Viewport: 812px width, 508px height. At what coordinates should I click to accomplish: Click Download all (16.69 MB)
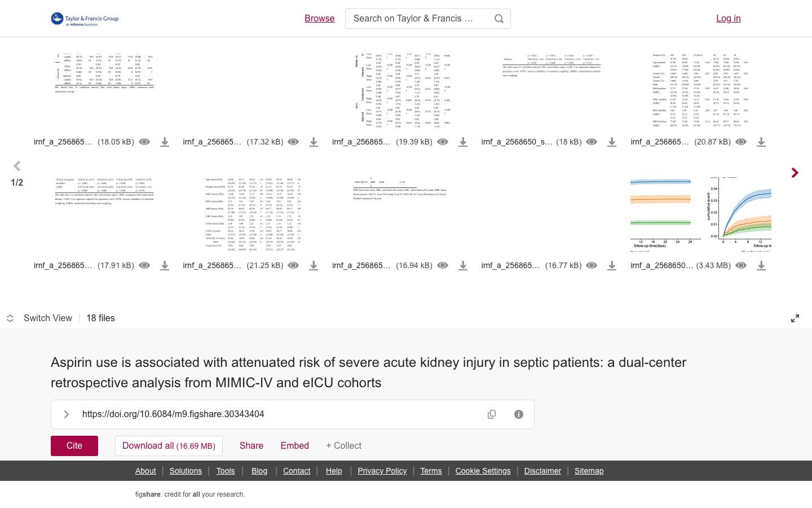(169, 446)
